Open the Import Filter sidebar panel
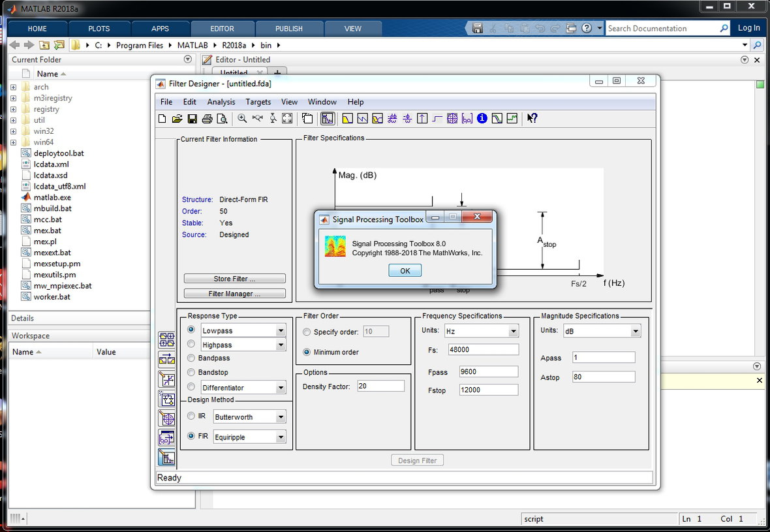This screenshot has height=532, width=770. 167,438
